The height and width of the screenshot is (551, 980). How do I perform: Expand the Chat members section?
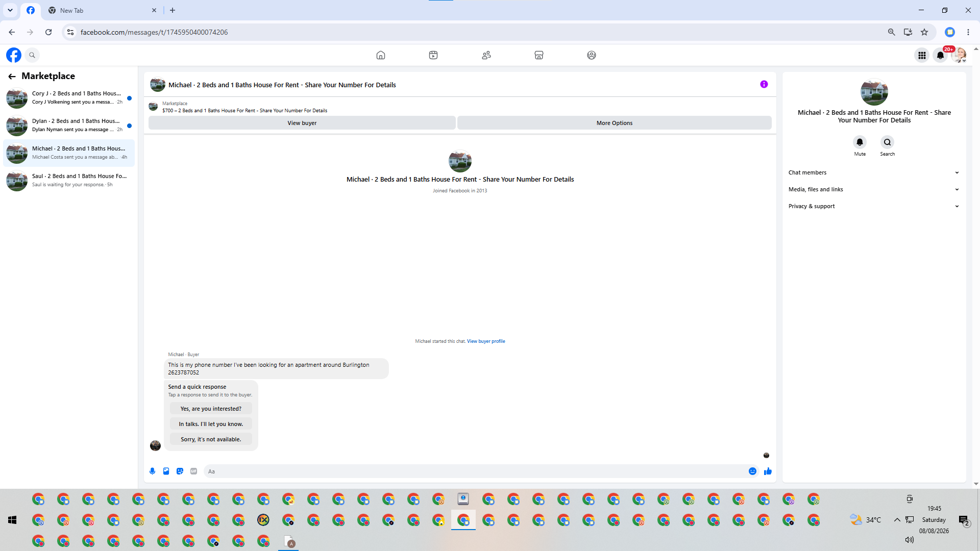(874, 172)
